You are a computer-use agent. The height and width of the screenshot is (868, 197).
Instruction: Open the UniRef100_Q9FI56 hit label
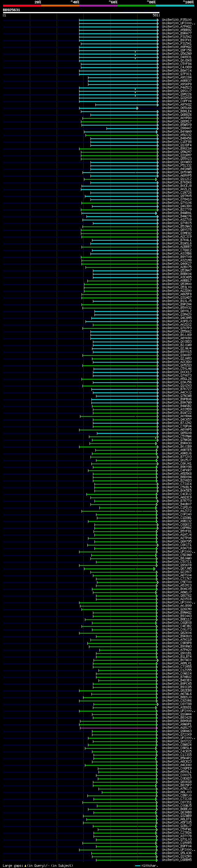click(x=176, y=50)
